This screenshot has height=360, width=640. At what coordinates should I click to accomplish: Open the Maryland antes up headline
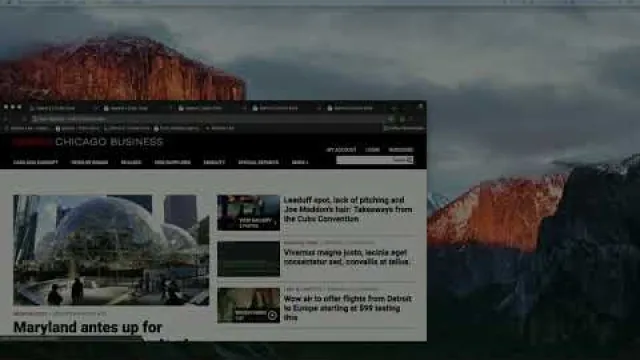tap(88, 327)
